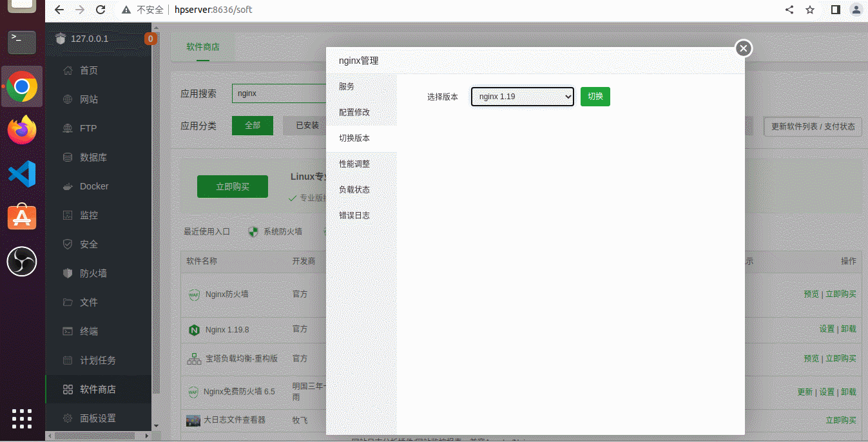
Task: Go to the 性能调整 tab
Action: (x=362, y=164)
